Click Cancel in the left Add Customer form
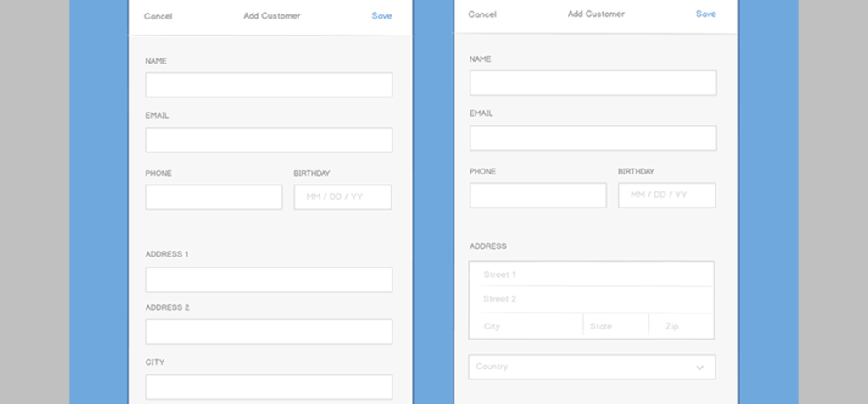Viewport: 868px width, 404px height. tap(158, 16)
